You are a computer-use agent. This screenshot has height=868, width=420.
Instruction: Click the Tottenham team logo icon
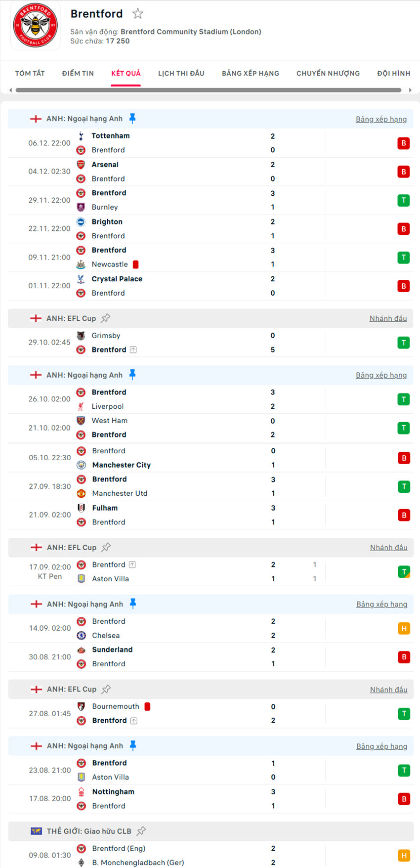(x=81, y=135)
